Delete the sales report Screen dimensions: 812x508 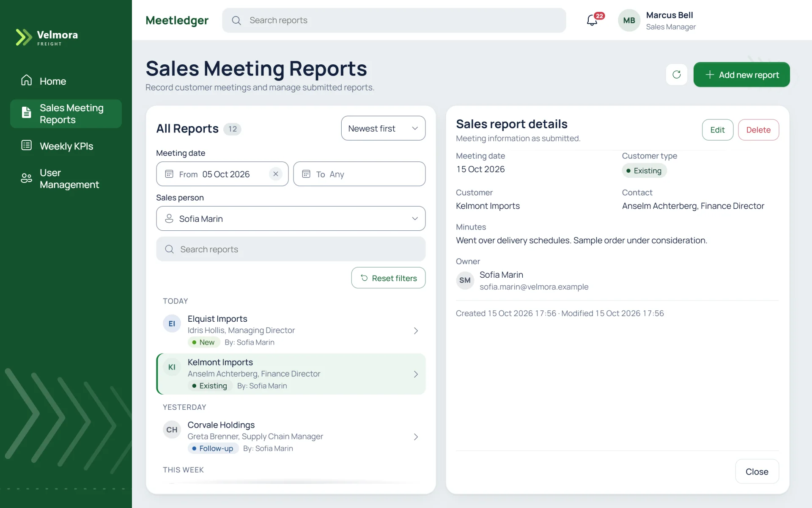click(x=758, y=130)
